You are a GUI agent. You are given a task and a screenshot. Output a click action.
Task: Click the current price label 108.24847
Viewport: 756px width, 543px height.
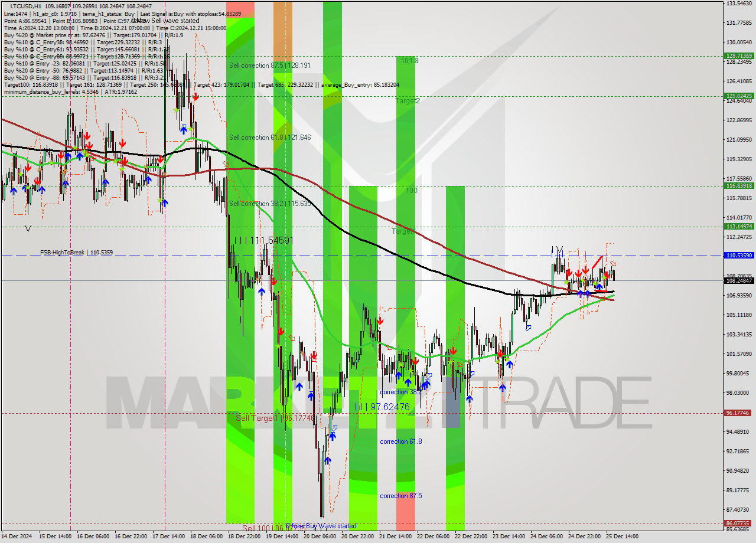pos(739,280)
